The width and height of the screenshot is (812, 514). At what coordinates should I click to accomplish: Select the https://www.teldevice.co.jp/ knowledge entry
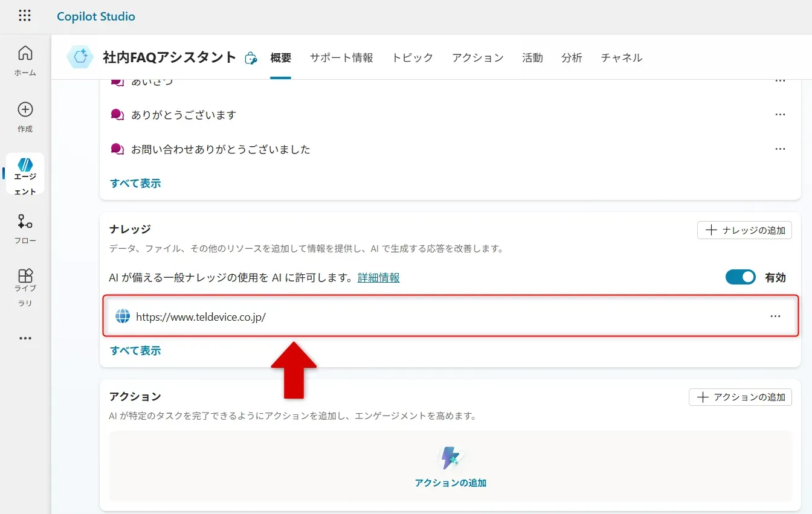coord(201,316)
